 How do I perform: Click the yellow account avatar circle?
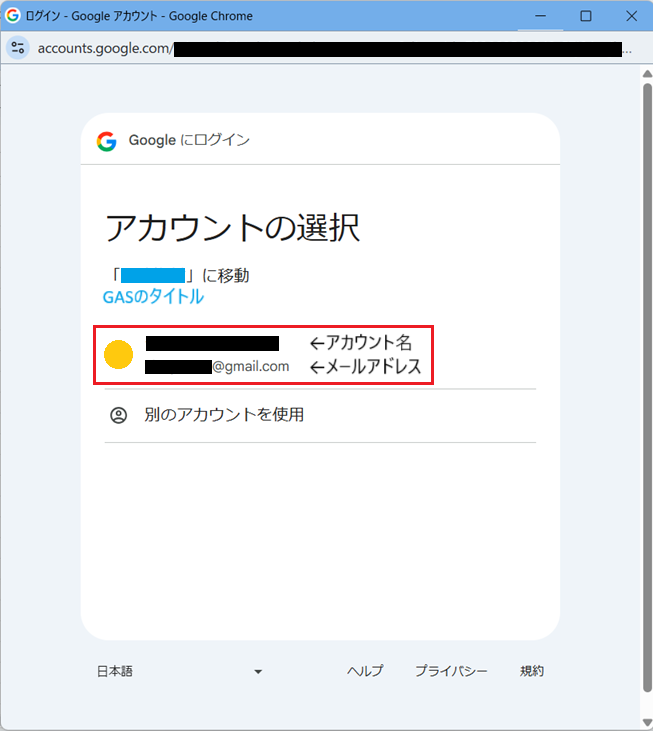(118, 354)
